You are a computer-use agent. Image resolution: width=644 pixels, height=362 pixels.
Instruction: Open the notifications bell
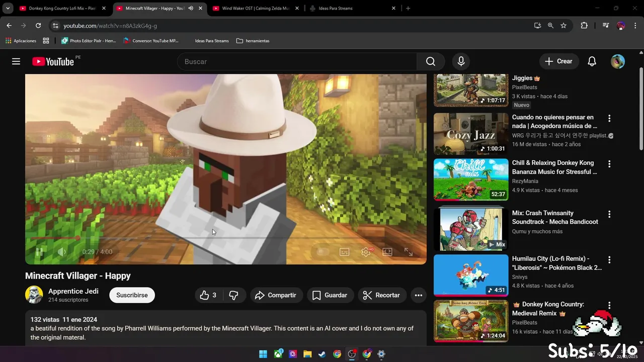pyautogui.click(x=592, y=61)
